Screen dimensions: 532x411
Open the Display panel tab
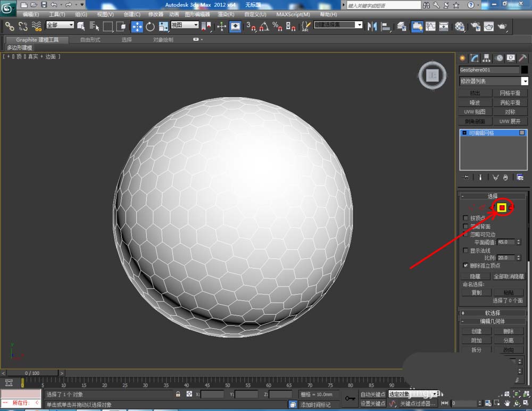coord(511,58)
